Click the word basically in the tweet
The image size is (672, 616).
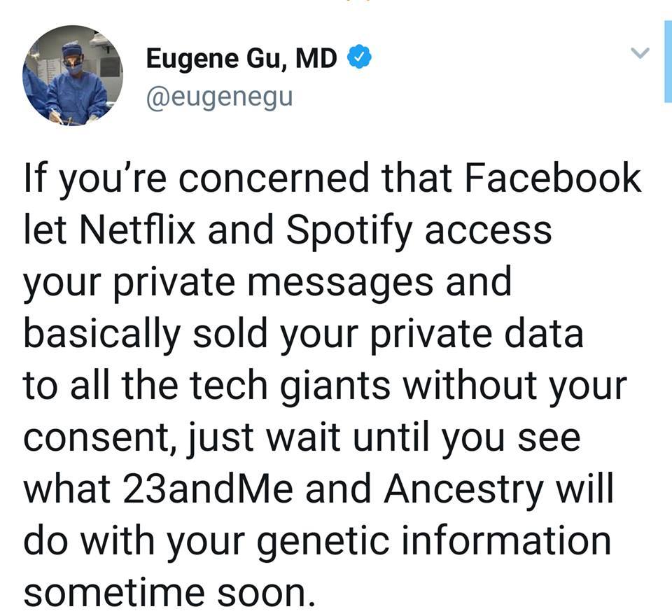[101, 334]
